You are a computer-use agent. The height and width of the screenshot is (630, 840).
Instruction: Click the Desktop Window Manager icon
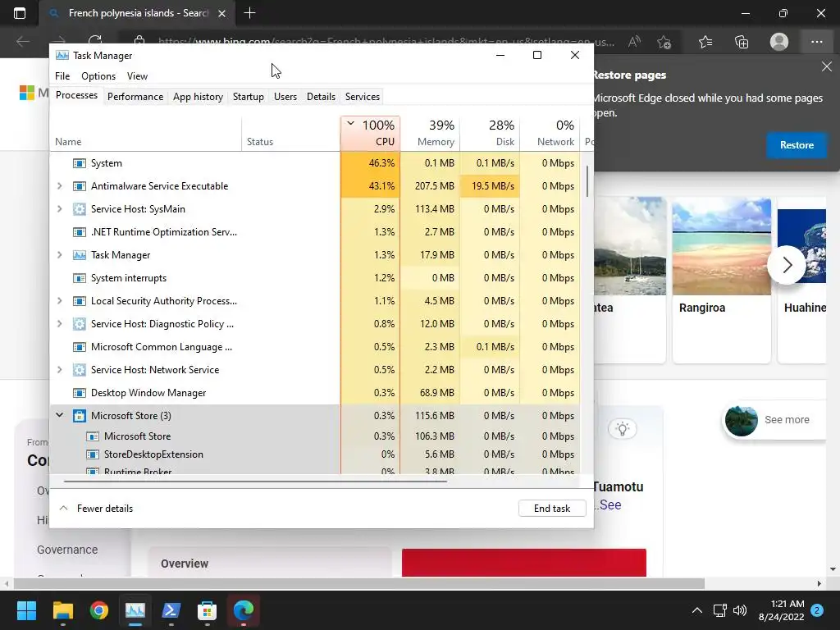(80, 393)
